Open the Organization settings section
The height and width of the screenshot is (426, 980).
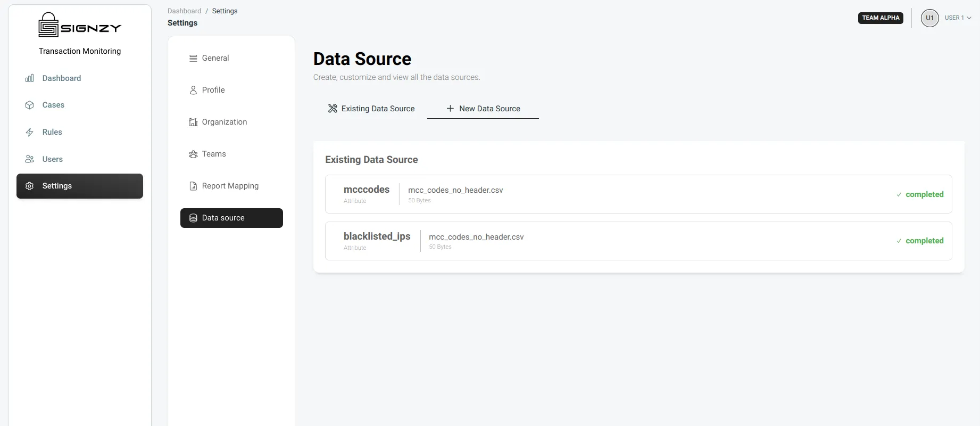pyautogui.click(x=231, y=122)
